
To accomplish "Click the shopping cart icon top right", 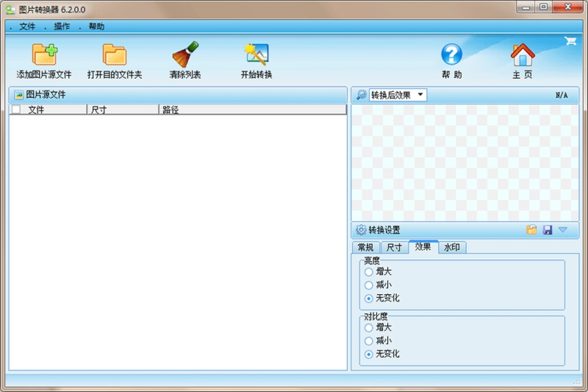I will tap(571, 40).
